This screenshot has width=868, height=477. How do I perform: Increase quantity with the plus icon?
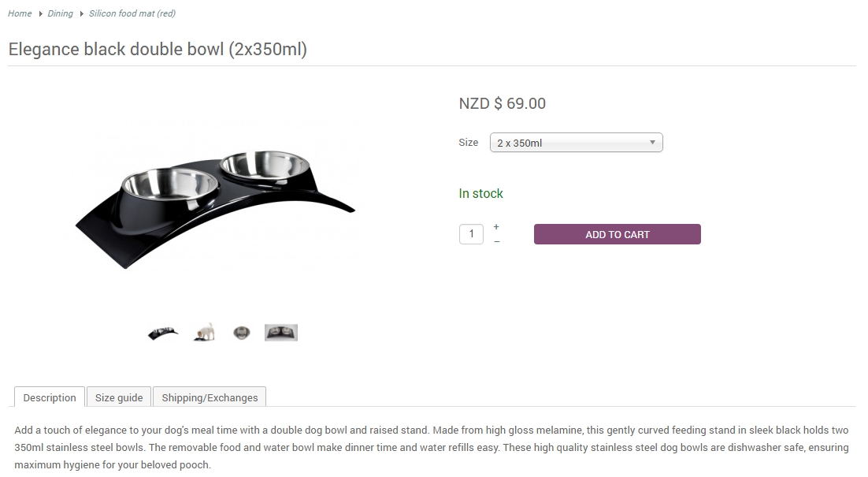(x=496, y=227)
